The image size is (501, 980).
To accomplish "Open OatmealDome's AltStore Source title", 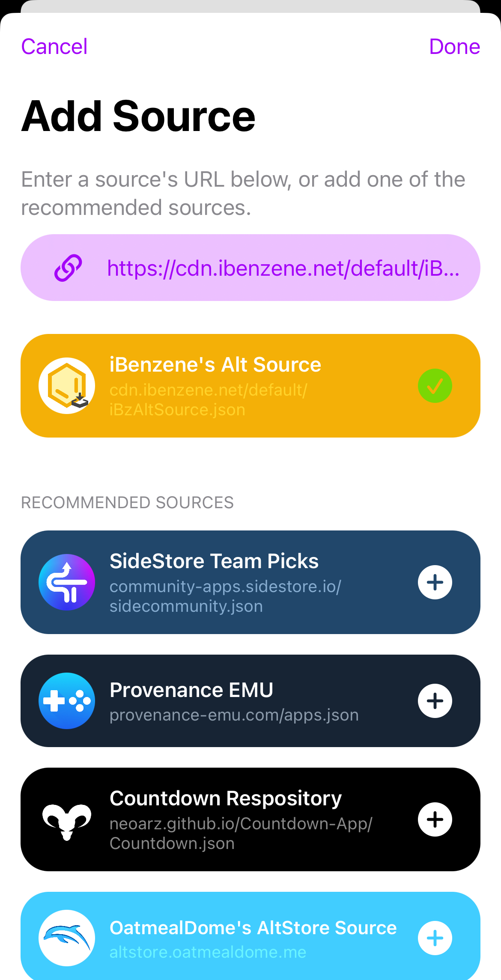I will click(x=253, y=928).
